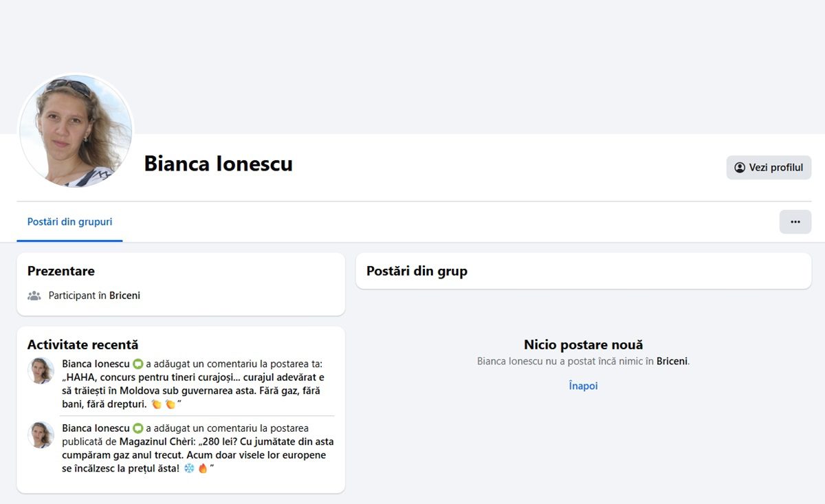The height and width of the screenshot is (504, 825).
Task: Click the avatar of the second recent activity
Action: tap(41, 435)
